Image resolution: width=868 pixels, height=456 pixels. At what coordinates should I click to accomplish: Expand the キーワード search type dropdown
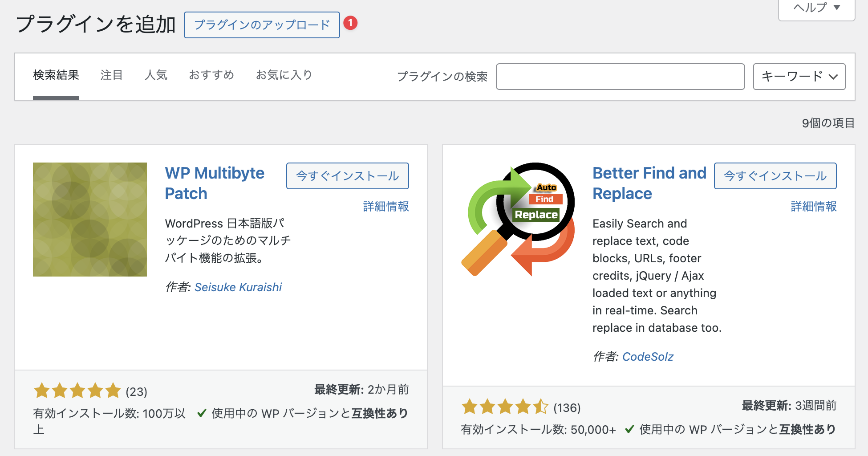pyautogui.click(x=799, y=77)
